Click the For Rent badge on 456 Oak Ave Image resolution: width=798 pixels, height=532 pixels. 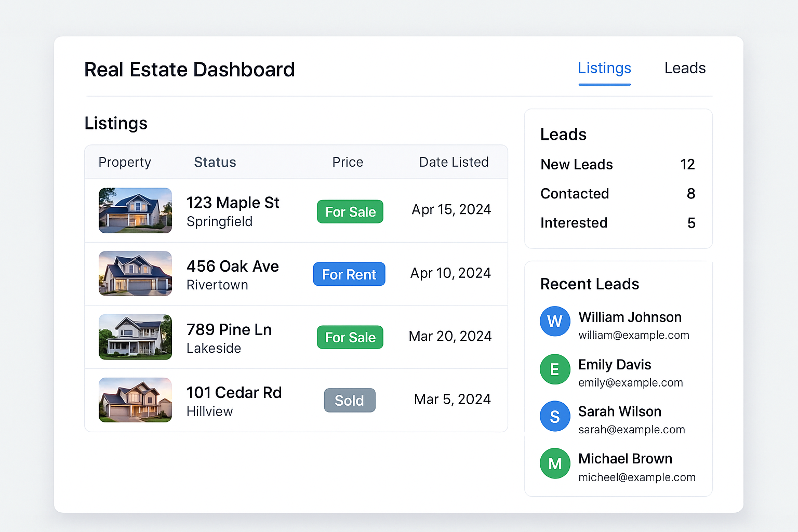click(349, 274)
